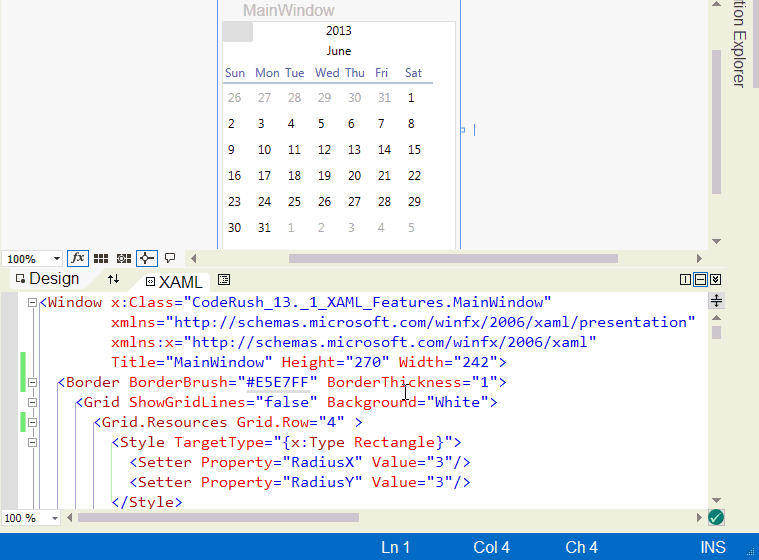
Task: Click the Col 4 status bar entry
Action: pyautogui.click(x=491, y=547)
